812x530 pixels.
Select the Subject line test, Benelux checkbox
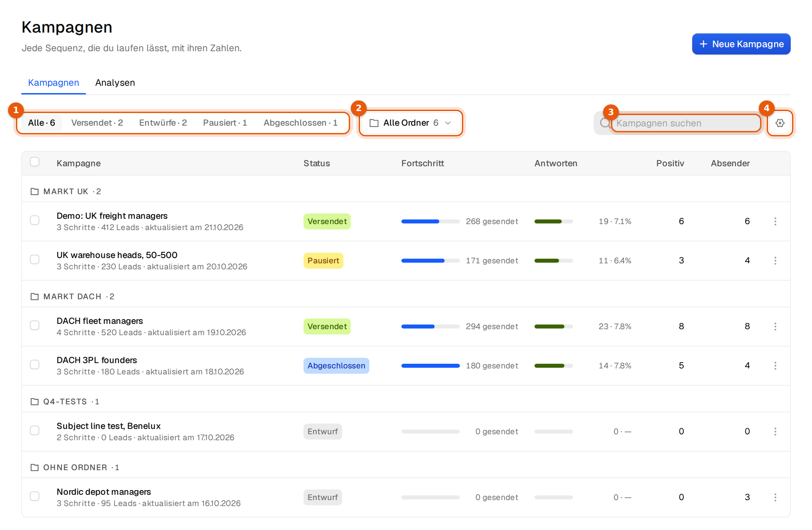[x=35, y=430]
